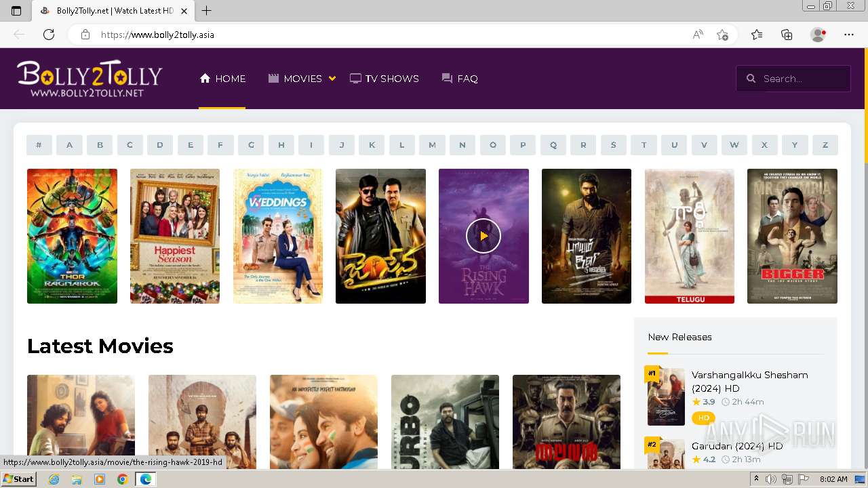Open media player taskbar icon
The image size is (868, 488).
(100, 479)
